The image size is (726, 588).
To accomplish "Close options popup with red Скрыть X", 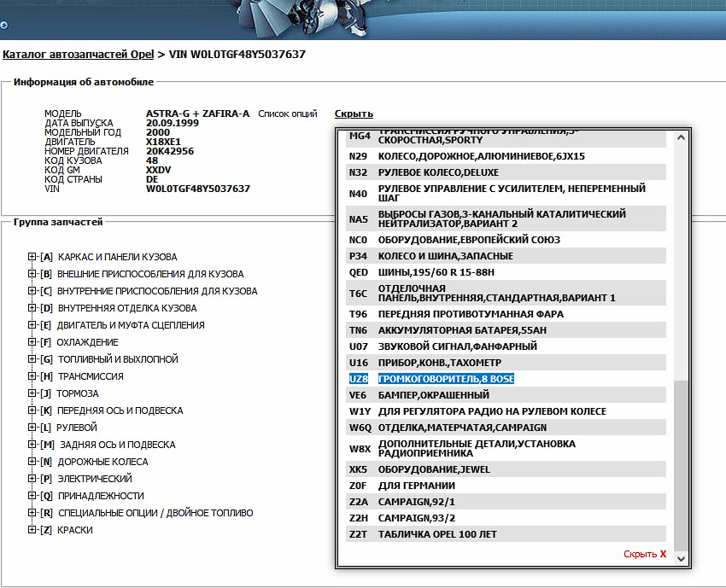I will pyautogui.click(x=645, y=554).
